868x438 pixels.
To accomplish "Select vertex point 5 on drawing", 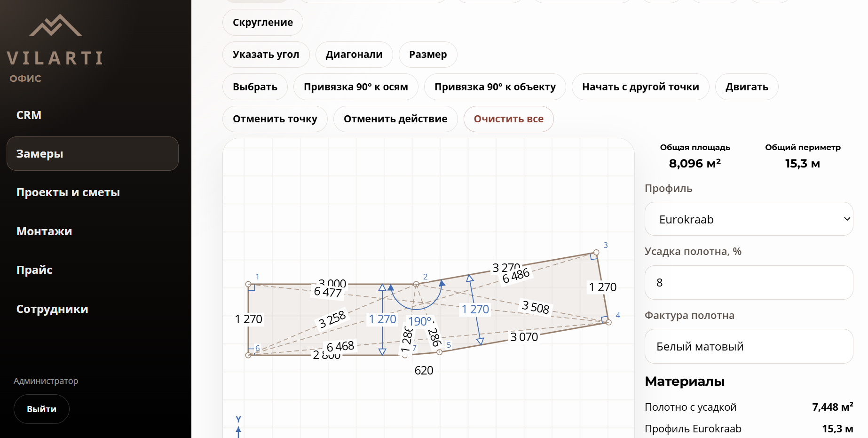I will tap(439, 352).
